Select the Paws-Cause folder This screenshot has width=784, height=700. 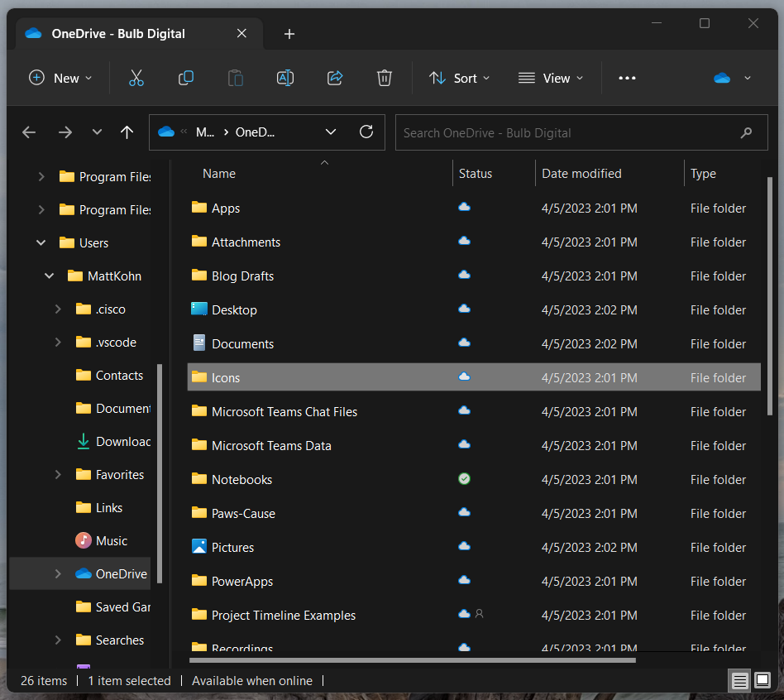point(474,513)
